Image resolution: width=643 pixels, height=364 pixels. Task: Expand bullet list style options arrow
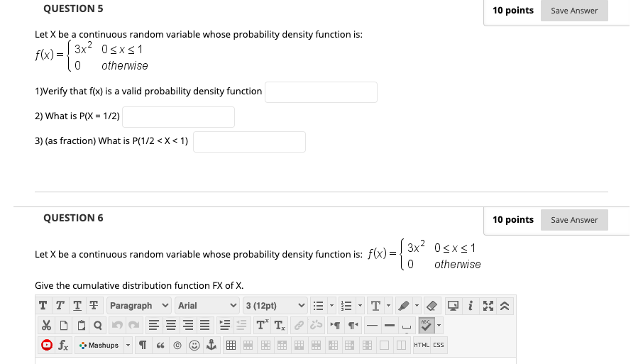coord(331,306)
